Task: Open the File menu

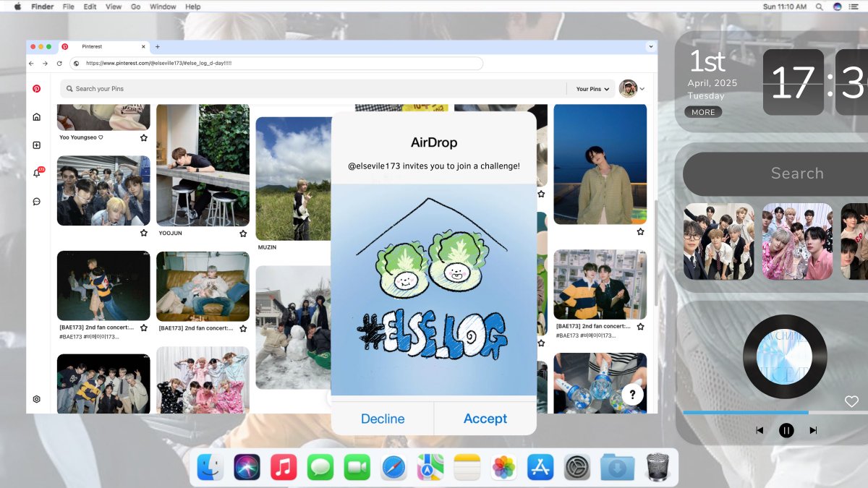Action: [69, 7]
